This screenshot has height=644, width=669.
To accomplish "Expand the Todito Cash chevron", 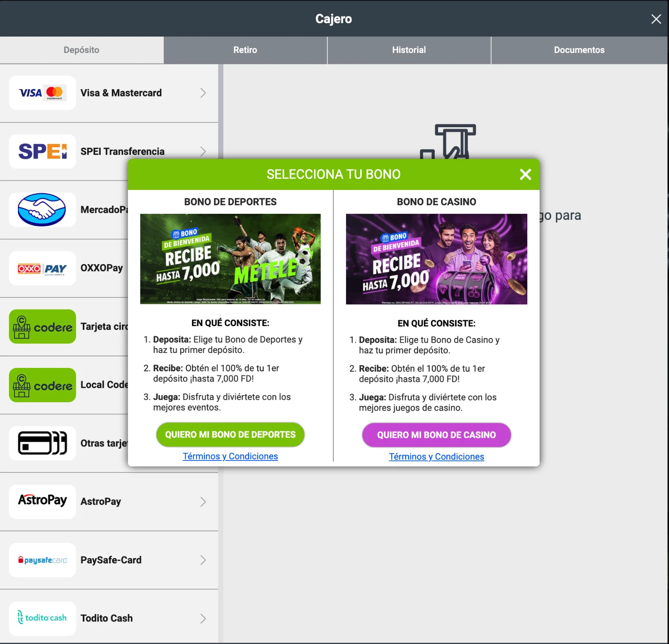I will (x=203, y=618).
